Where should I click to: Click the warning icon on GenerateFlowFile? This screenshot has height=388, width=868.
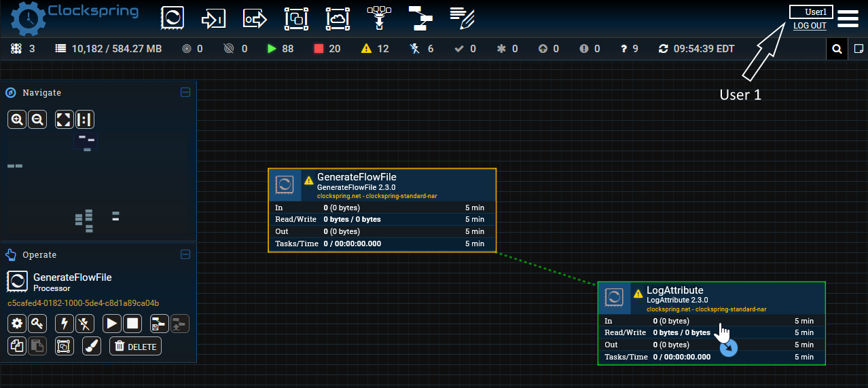(x=309, y=180)
